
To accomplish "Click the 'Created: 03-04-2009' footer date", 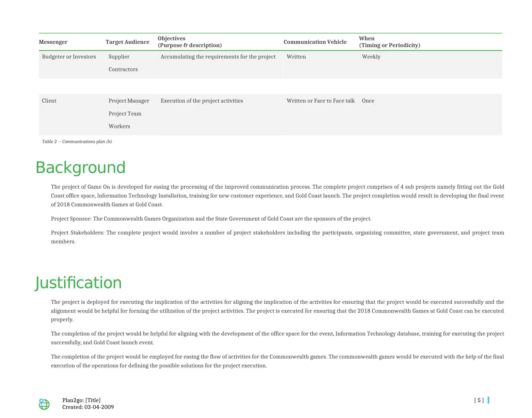I will [88, 407].
